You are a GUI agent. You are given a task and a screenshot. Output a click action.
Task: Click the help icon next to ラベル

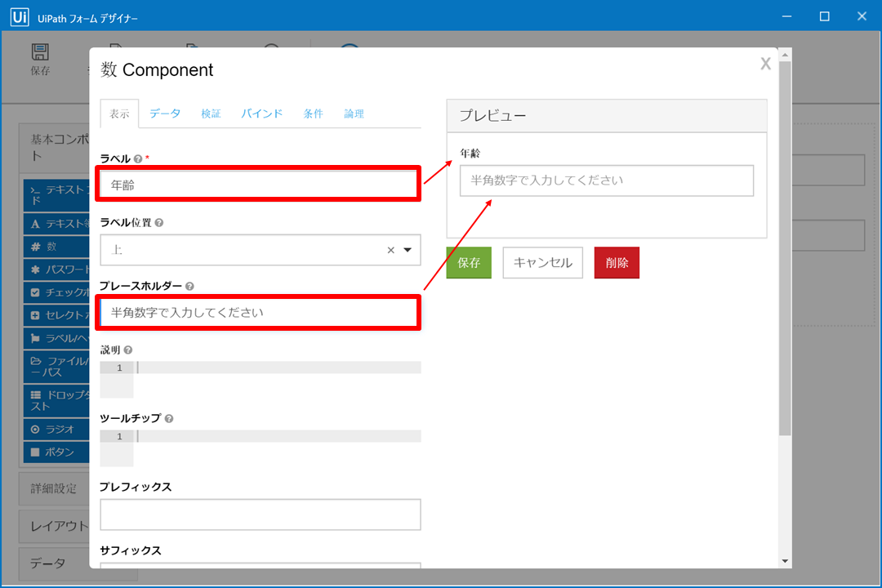pos(138,159)
